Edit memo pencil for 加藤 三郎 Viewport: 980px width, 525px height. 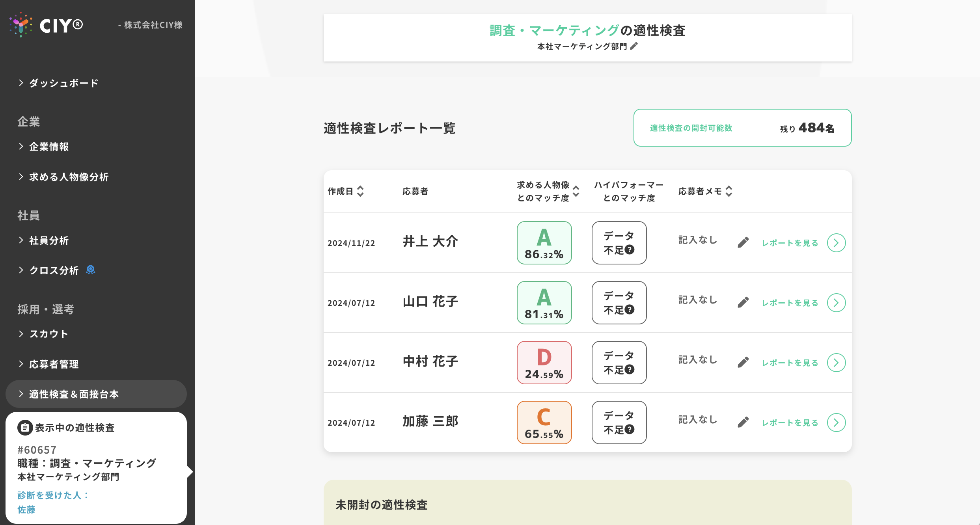point(743,422)
